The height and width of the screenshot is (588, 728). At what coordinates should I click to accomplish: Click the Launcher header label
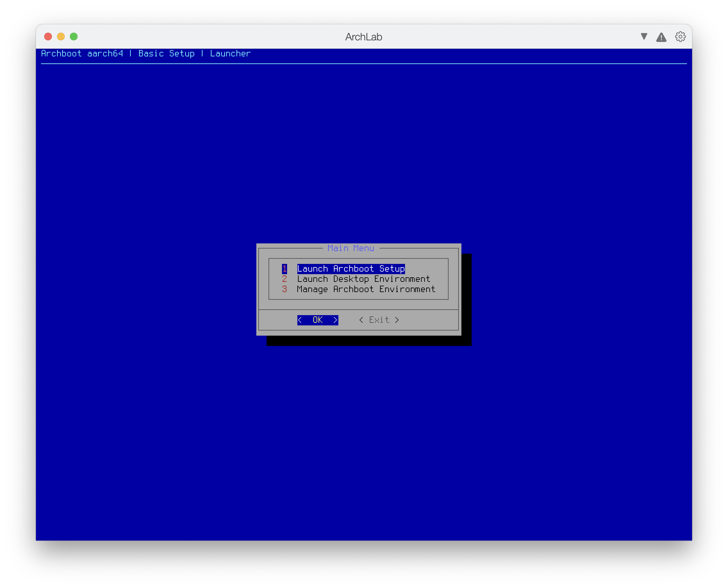coord(230,53)
